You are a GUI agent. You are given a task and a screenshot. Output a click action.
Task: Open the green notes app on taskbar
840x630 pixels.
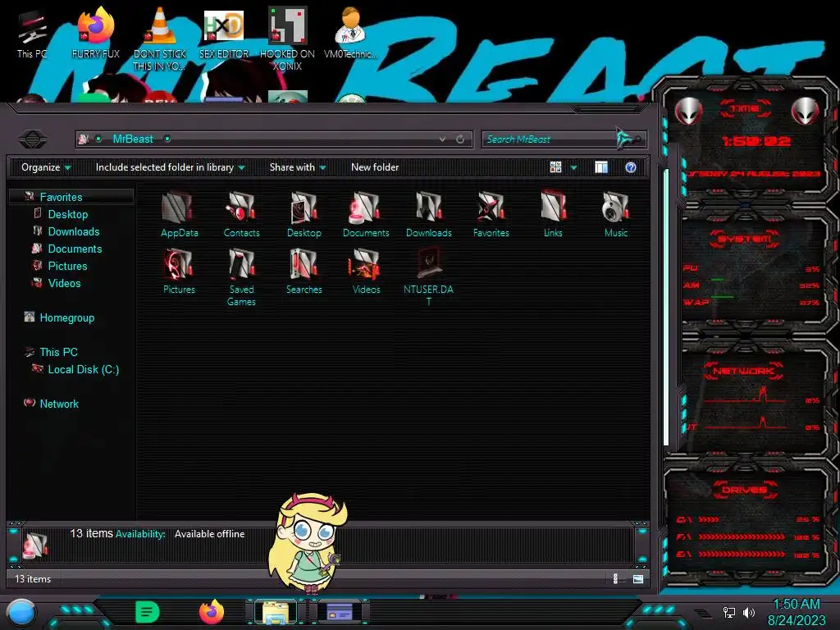point(148,612)
